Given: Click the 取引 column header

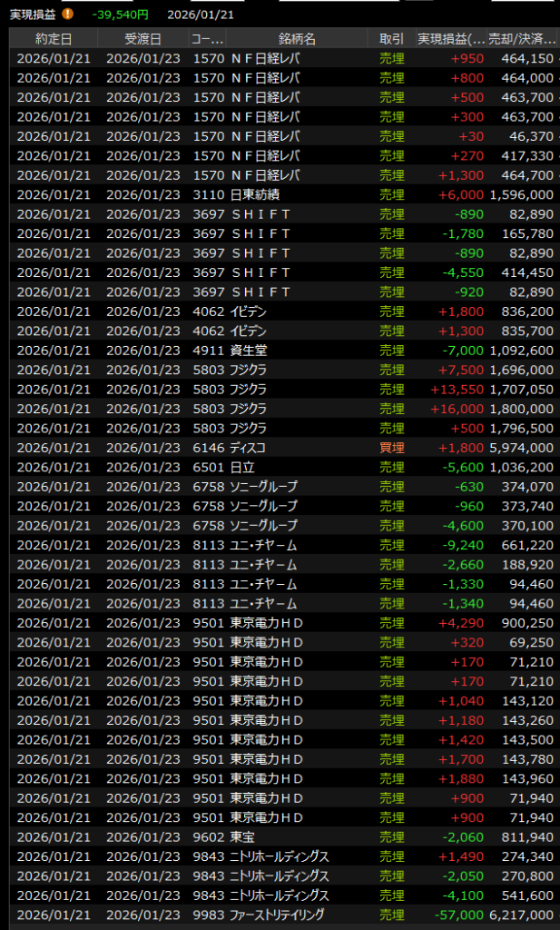Looking at the screenshot, I should 391,38.
